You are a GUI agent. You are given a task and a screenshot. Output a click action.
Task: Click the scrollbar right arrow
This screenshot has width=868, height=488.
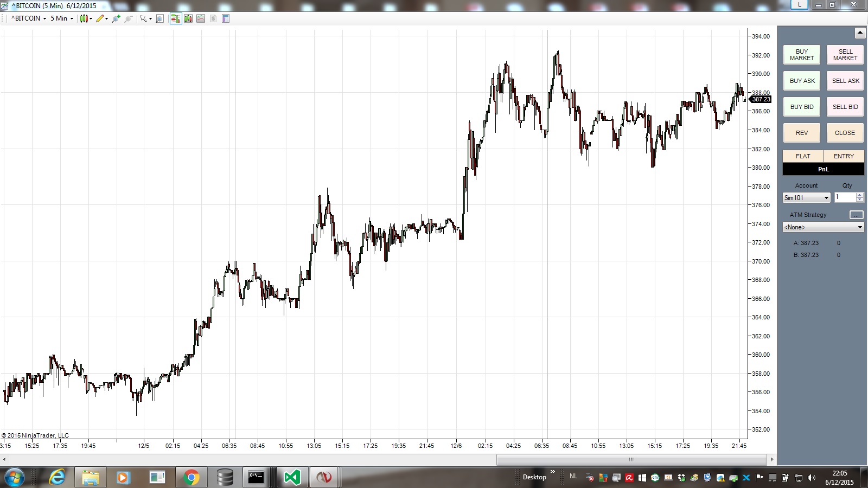point(772,459)
